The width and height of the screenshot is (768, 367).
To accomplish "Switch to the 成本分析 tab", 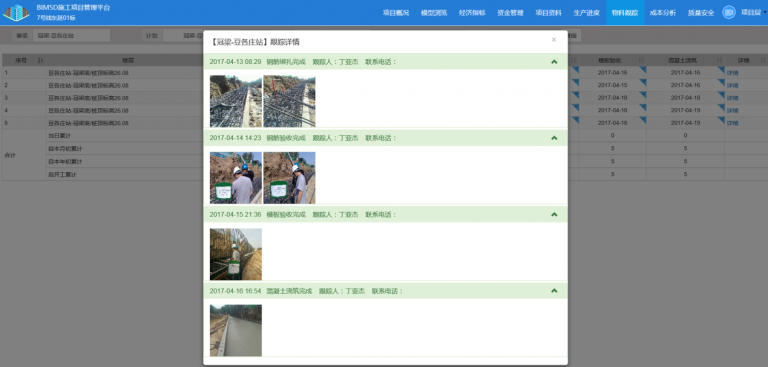I will pyautogui.click(x=663, y=13).
